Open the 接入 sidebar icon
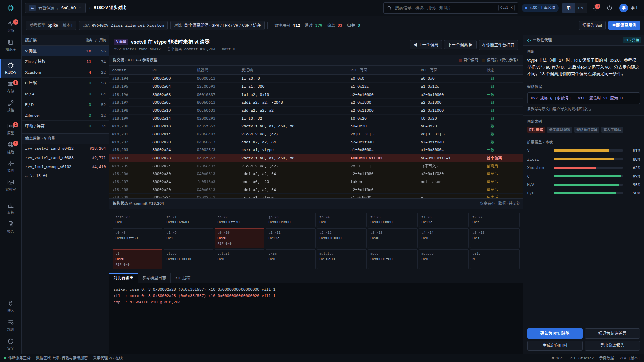644x362 pixels. click(11, 306)
